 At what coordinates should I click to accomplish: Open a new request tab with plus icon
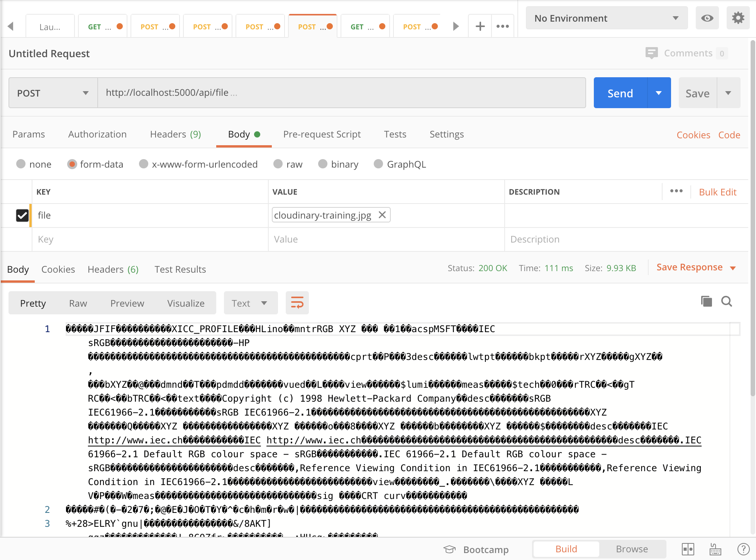coord(480,26)
